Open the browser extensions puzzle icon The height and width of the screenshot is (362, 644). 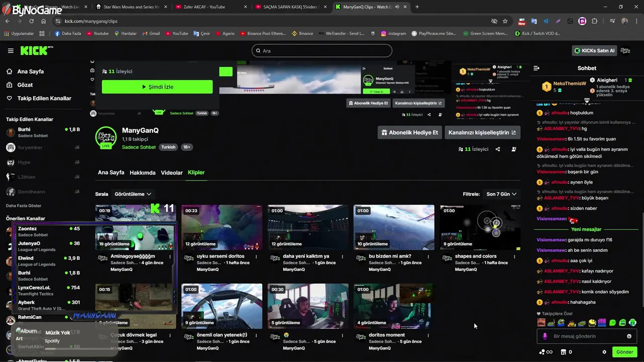pos(595,21)
